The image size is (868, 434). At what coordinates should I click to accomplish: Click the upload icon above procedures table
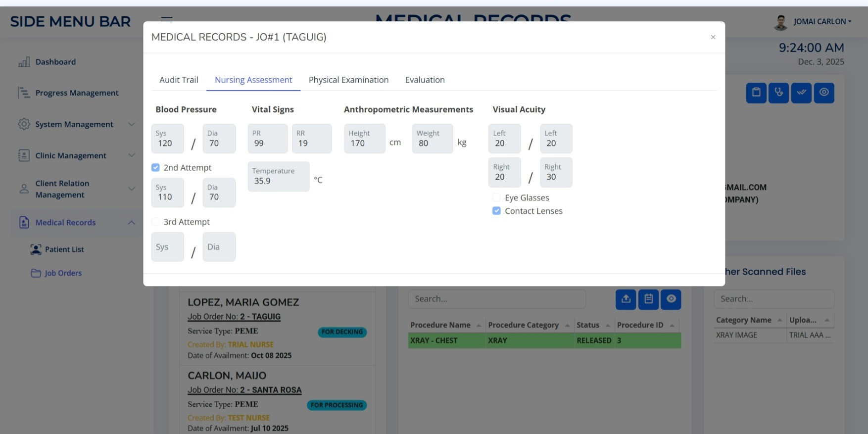coord(626,299)
